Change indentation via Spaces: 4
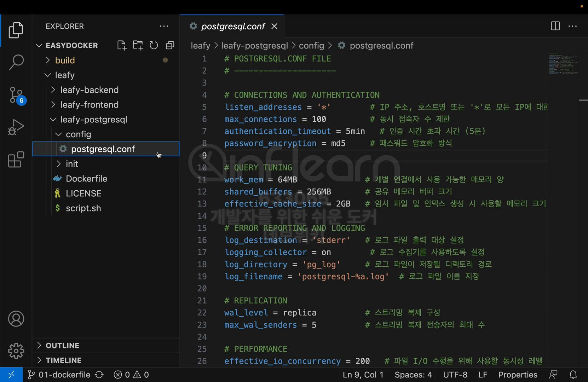This screenshot has width=588, height=382. (x=413, y=375)
